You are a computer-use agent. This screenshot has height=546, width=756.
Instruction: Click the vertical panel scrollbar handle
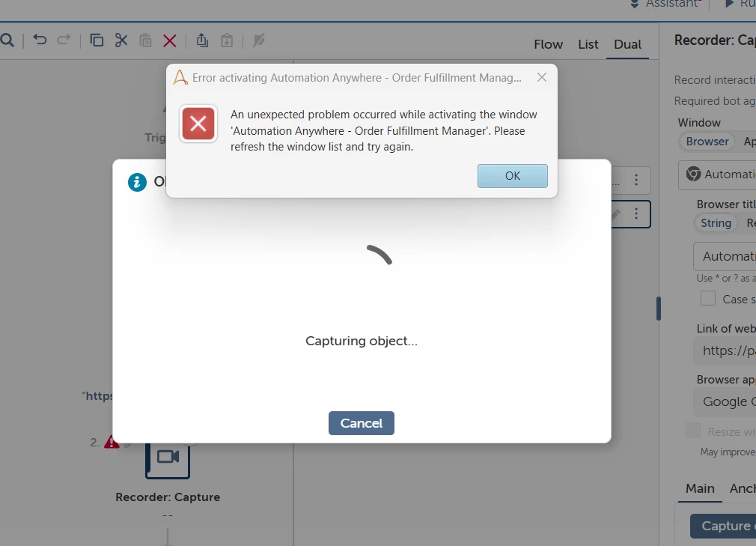pos(658,309)
